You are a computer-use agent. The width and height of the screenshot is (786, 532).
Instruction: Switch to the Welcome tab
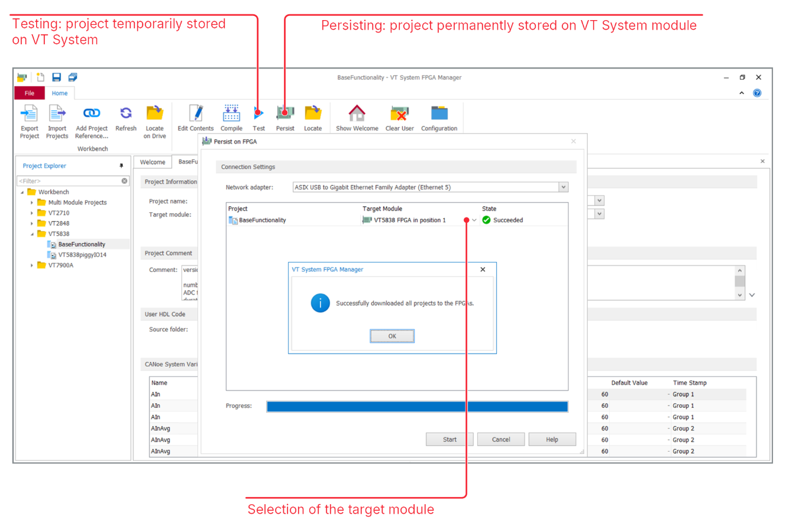[153, 162]
